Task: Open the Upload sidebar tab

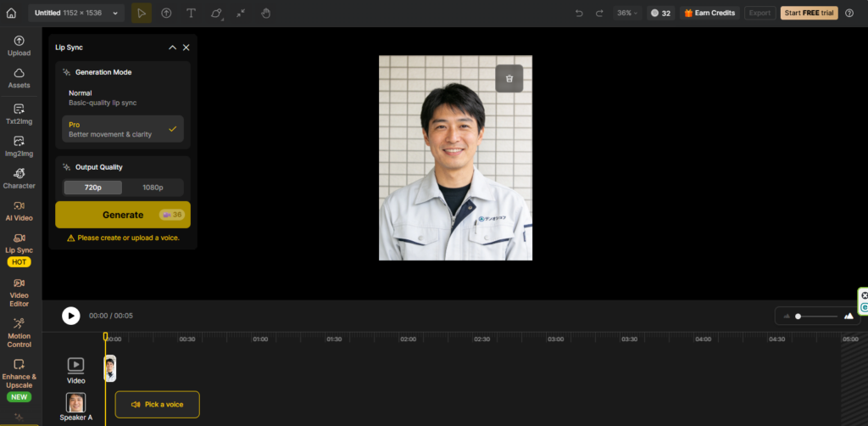Action: tap(19, 46)
